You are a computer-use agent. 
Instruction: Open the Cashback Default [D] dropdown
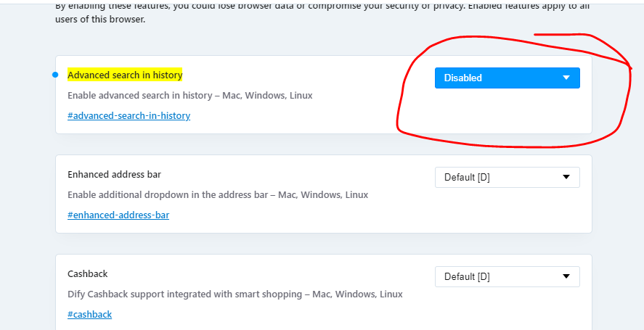pyautogui.click(x=508, y=276)
